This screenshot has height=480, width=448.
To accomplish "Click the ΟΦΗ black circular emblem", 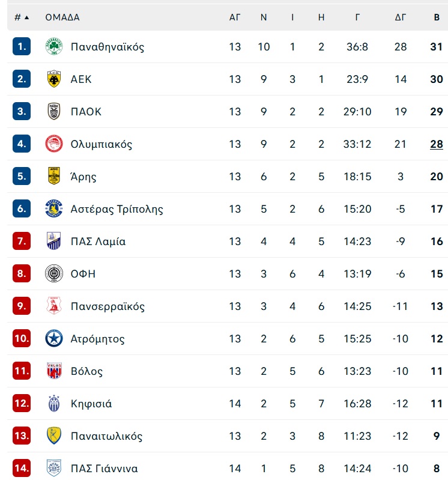I will (x=54, y=273).
